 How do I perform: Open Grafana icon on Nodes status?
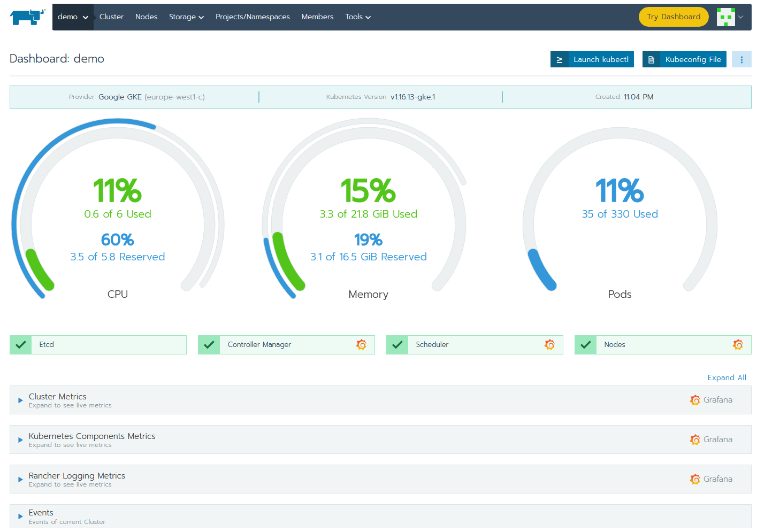tap(738, 345)
